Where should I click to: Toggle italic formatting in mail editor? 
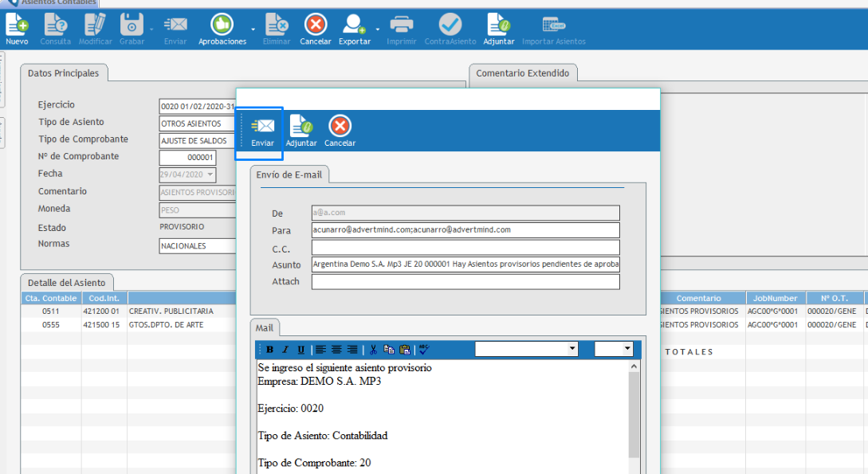pos(285,349)
